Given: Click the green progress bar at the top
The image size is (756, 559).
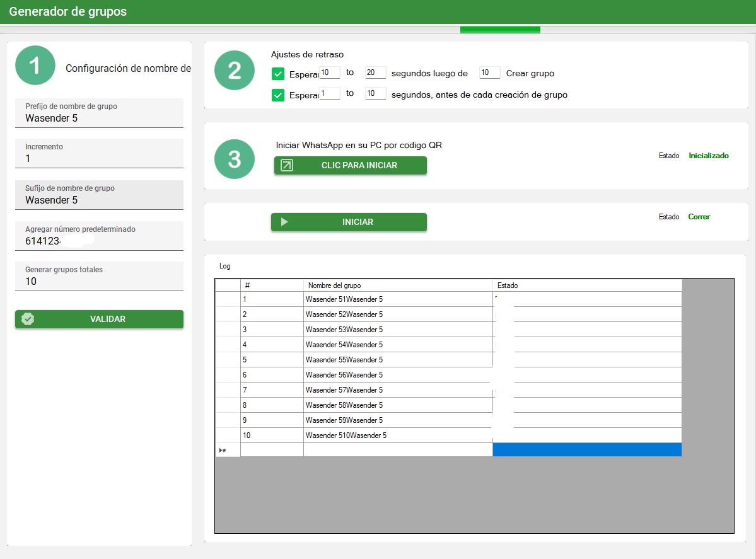Looking at the screenshot, I should tap(500, 30).
